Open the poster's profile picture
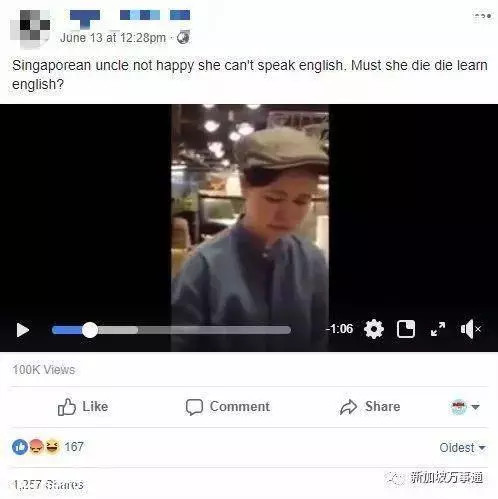The image size is (498, 499). click(30, 28)
